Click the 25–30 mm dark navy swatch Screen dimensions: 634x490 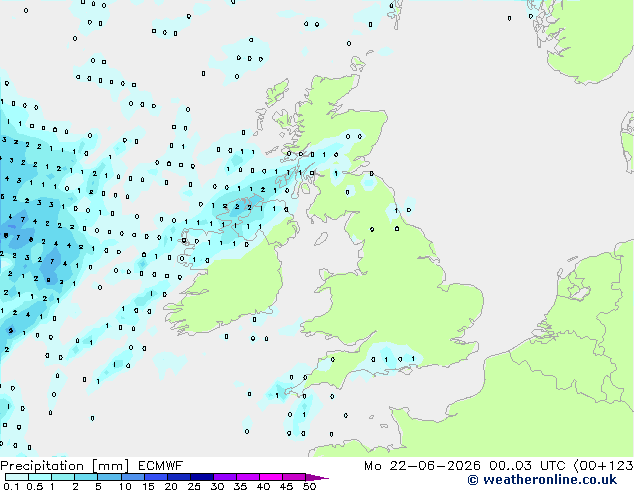click(x=201, y=477)
